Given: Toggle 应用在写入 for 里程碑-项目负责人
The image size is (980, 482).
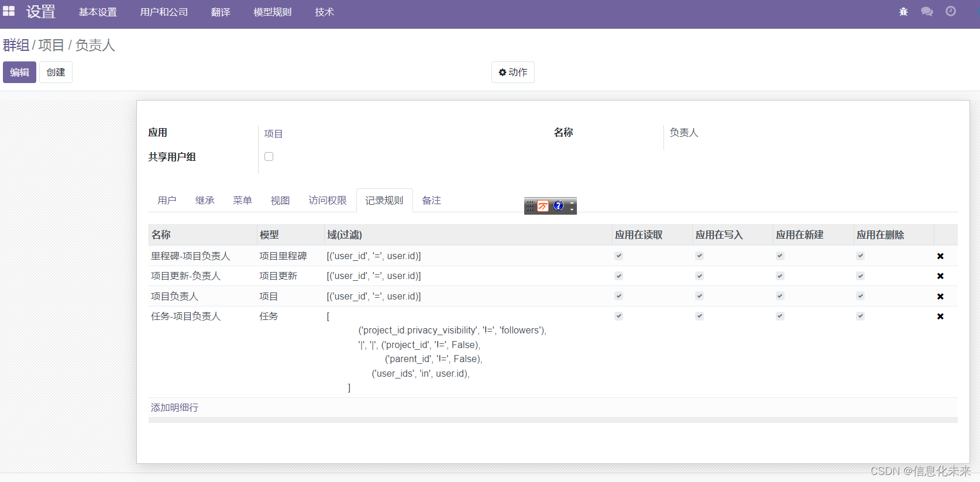Looking at the screenshot, I should click(699, 256).
